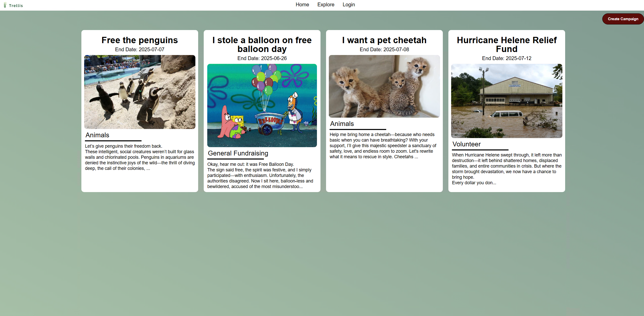Viewport: 644px width, 316px height.
Task: Open the Free the penguins campaign title
Action: [140, 40]
